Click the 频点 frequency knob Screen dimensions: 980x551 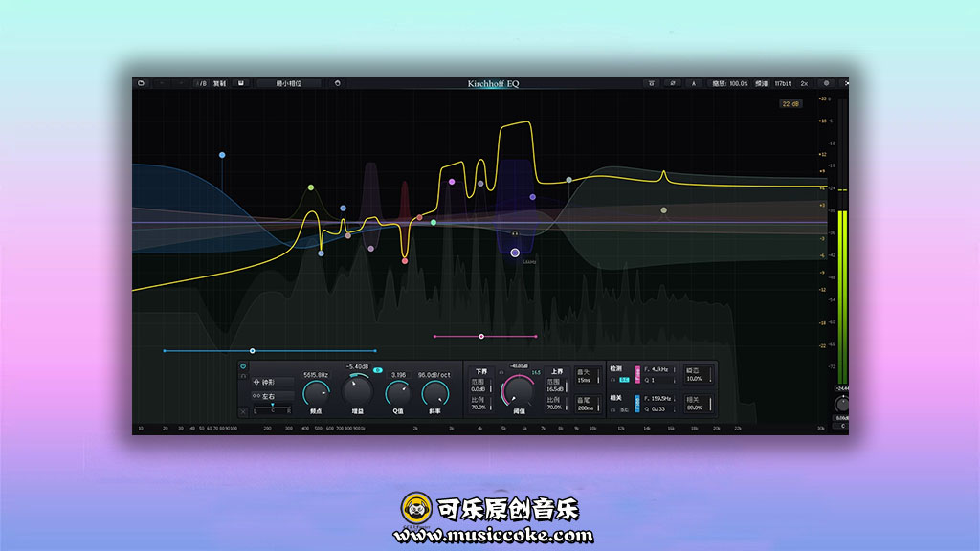(316, 393)
